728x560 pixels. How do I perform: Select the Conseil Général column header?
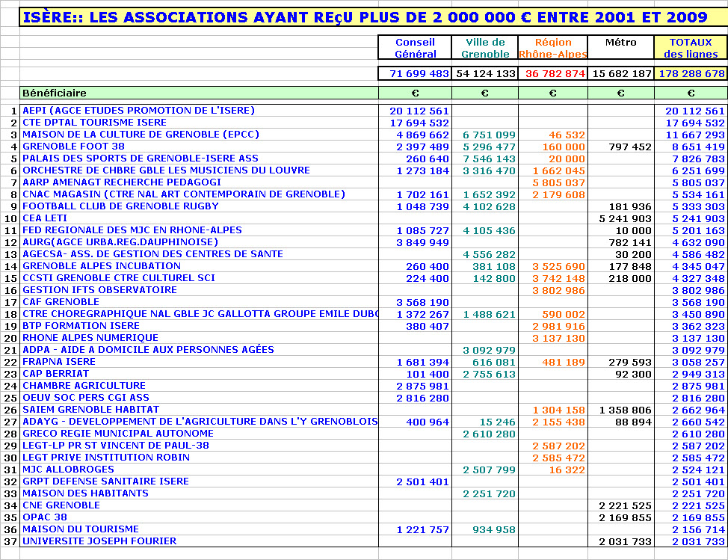pos(415,48)
